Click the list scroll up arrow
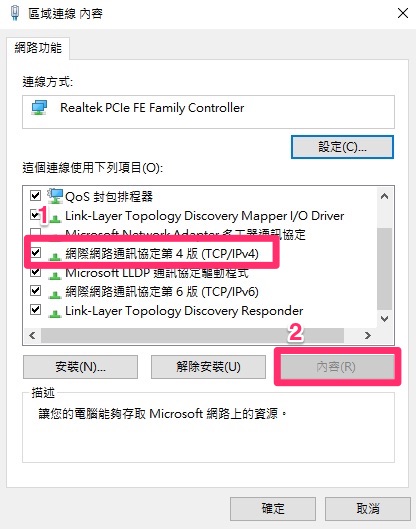The height and width of the screenshot is (529, 416). 384,196
